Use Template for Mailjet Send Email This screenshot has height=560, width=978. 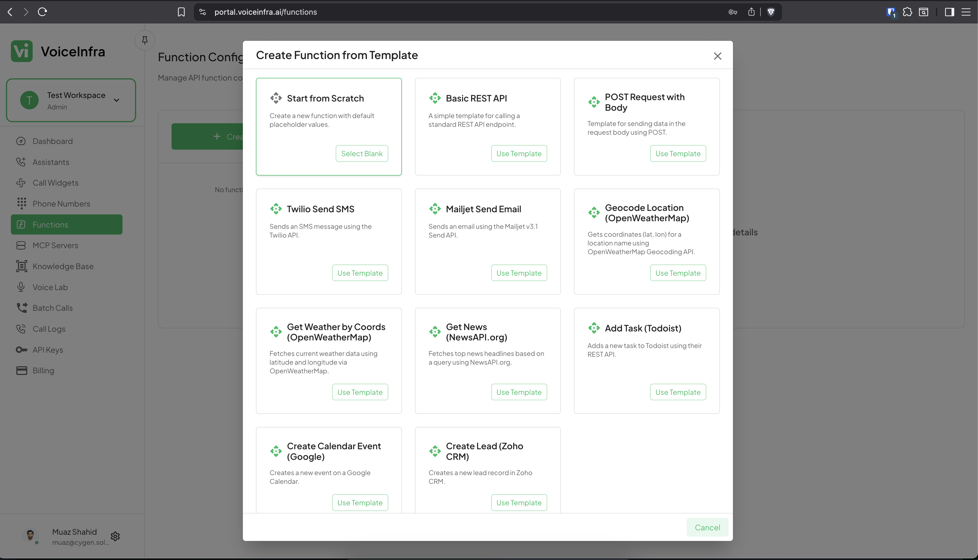coord(519,273)
